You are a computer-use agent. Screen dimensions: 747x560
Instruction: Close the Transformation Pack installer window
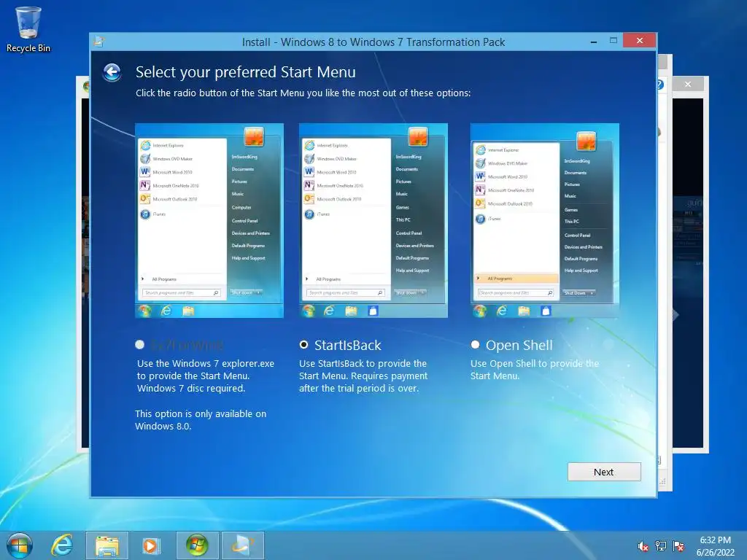coord(640,41)
